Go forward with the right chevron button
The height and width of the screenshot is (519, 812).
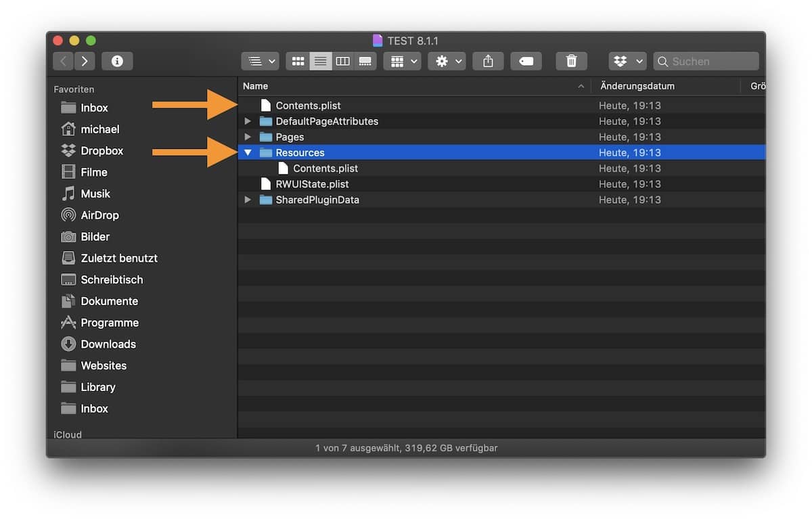(x=85, y=61)
